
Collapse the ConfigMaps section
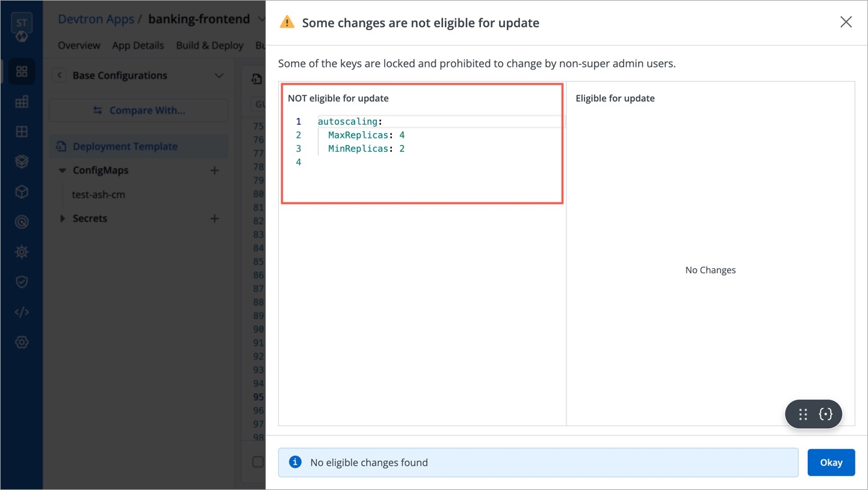click(62, 170)
